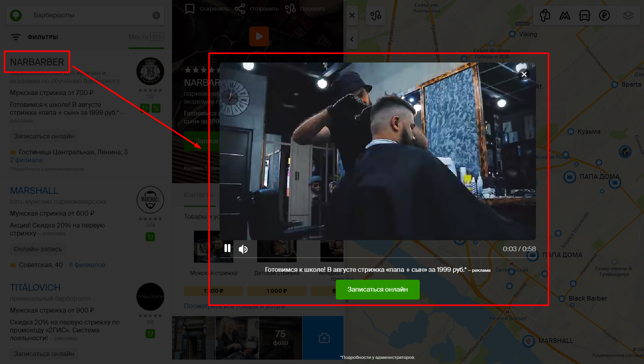
Task: Open the ruble paid services icon
Action: (x=604, y=16)
